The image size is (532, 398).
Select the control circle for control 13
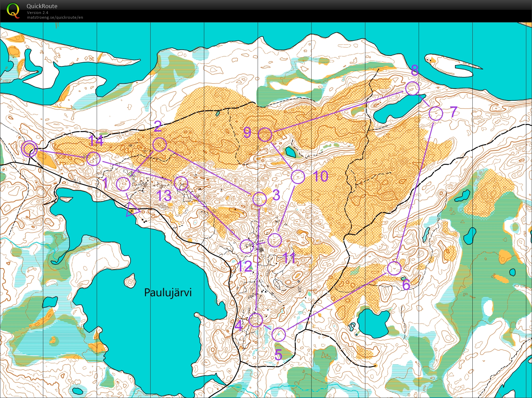click(181, 184)
